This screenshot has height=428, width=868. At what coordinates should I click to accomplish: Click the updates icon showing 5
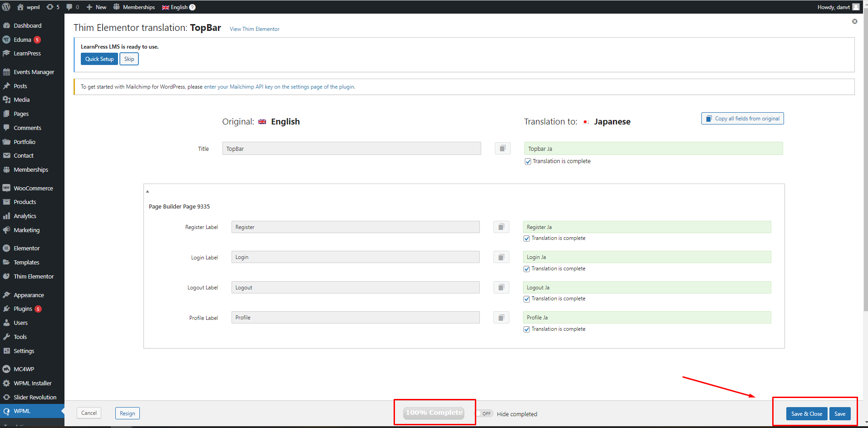point(50,7)
